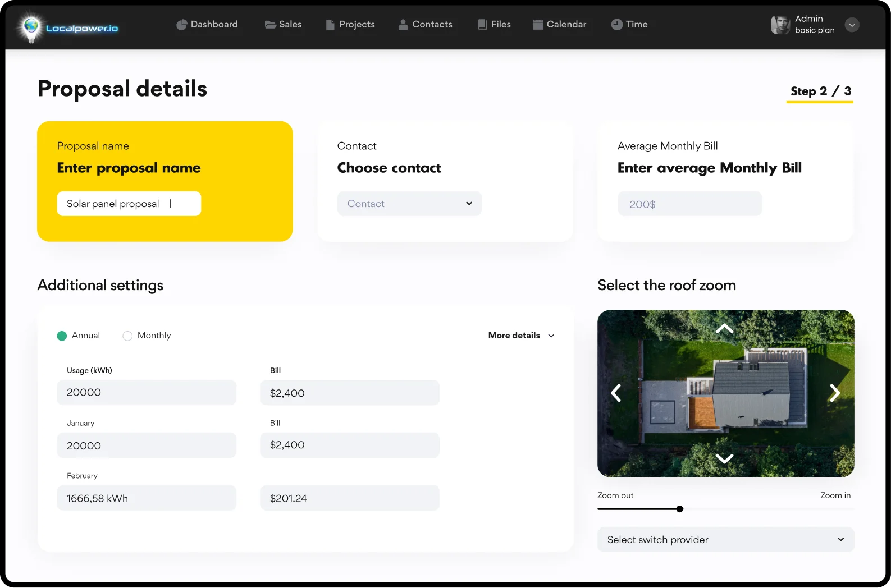The width and height of the screenshot is (891, 588).
Task: Go to the Time menu item
Action: 629,25
